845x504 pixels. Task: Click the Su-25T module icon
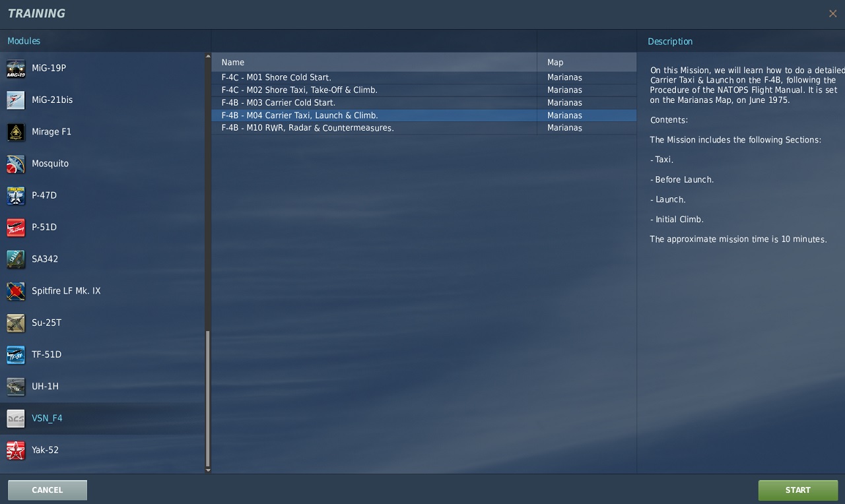click(16, 323)
